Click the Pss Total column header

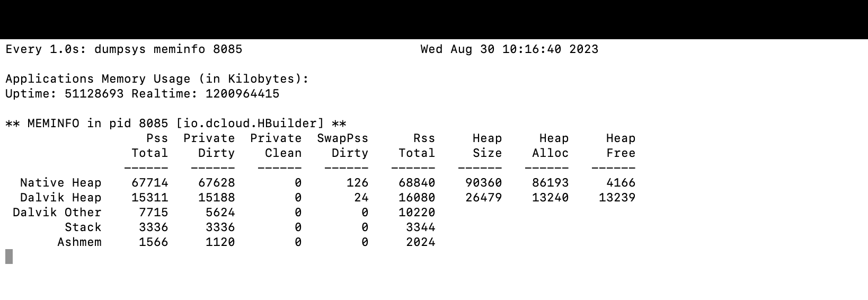click(x=149, y=146)
